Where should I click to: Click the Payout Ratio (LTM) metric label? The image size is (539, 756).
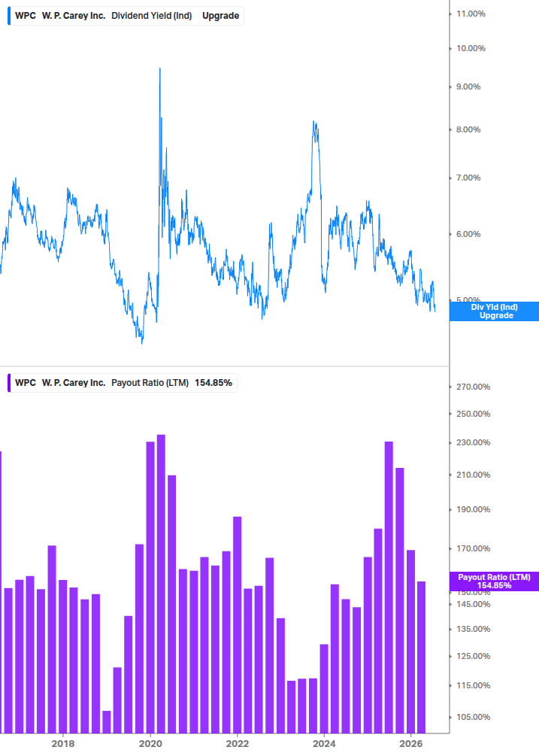(150, 383)
